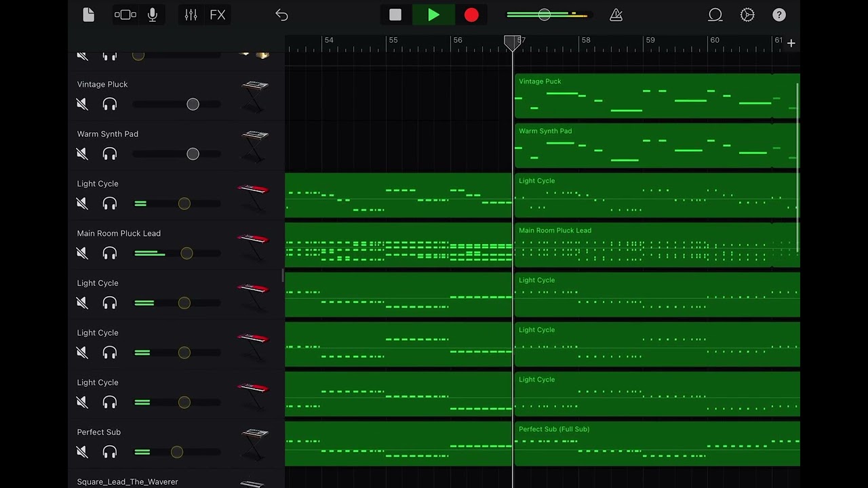The image size is (868, 488).
Task: Tap the microphone input icon
Action: point(153,15)
